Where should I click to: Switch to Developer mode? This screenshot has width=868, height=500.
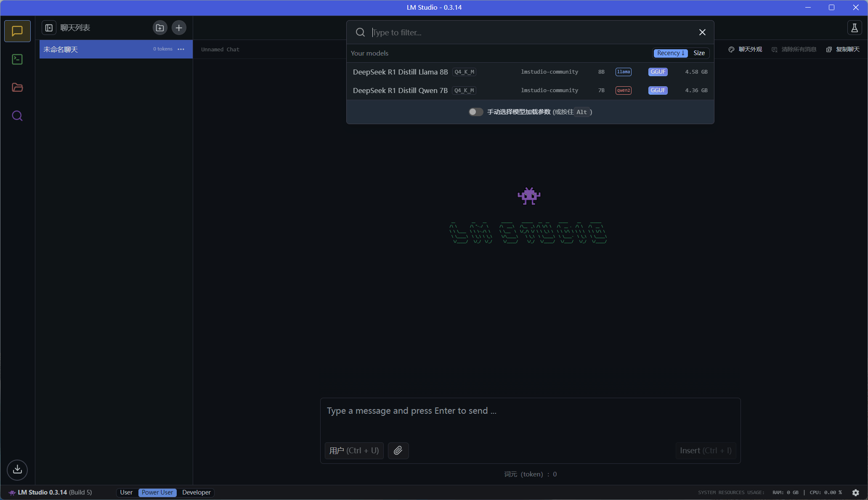tap(196, 492)
